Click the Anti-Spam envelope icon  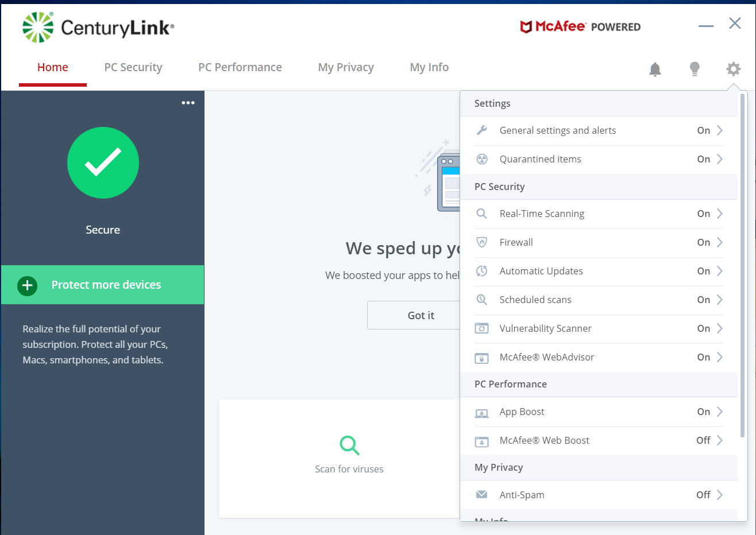482,495
